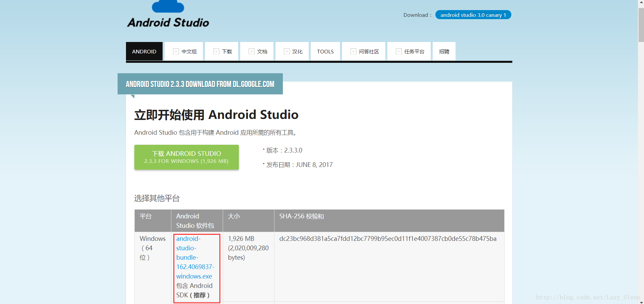The height and width of the screenshot is (304, 644).
Task: Click the 版本：2.3.3.0 text
Action: (284, 150)
